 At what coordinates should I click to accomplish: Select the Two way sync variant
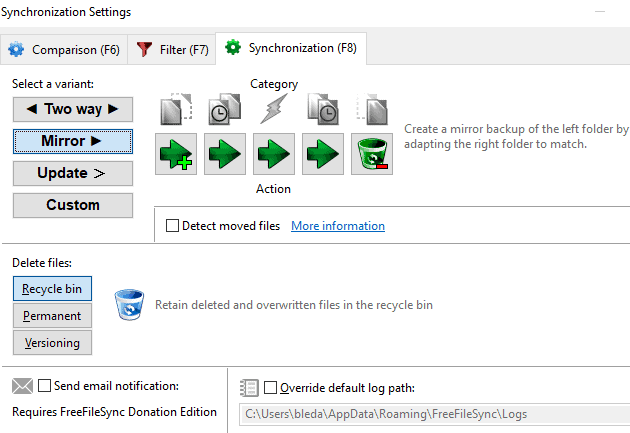[x=73, y=109]
